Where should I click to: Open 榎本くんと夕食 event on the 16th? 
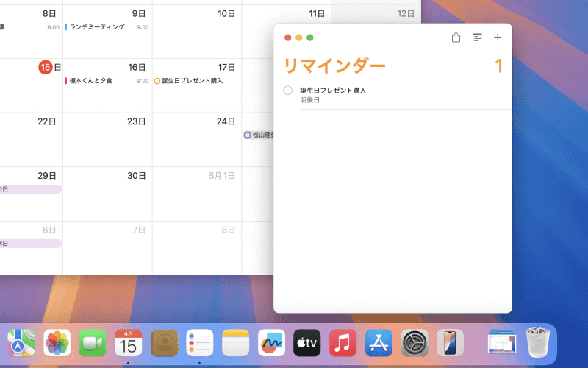coord(107,81)
